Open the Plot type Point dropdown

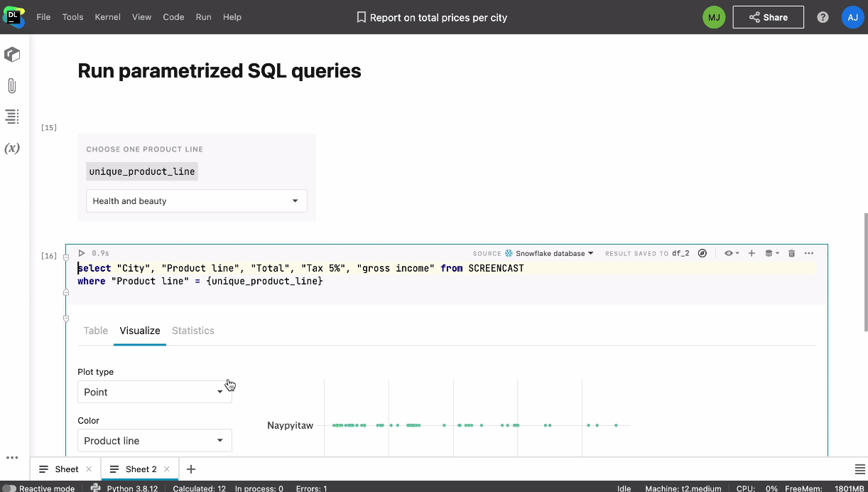[154, 392]
